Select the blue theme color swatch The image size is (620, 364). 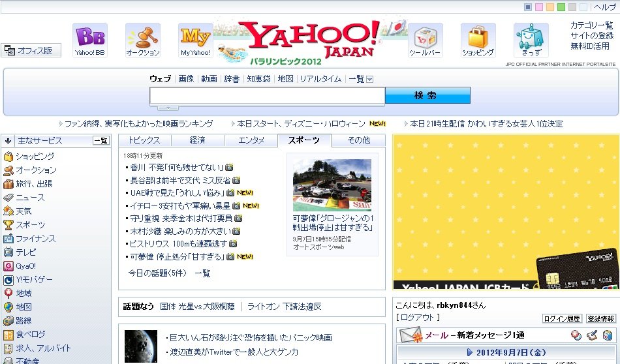coord(528,7)
